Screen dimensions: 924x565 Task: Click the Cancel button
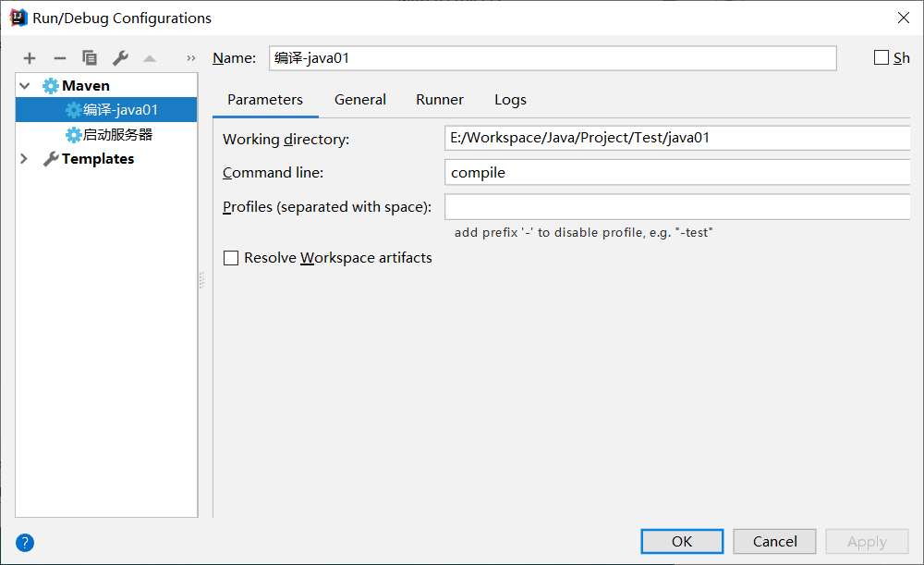click(x=774, y=542)
